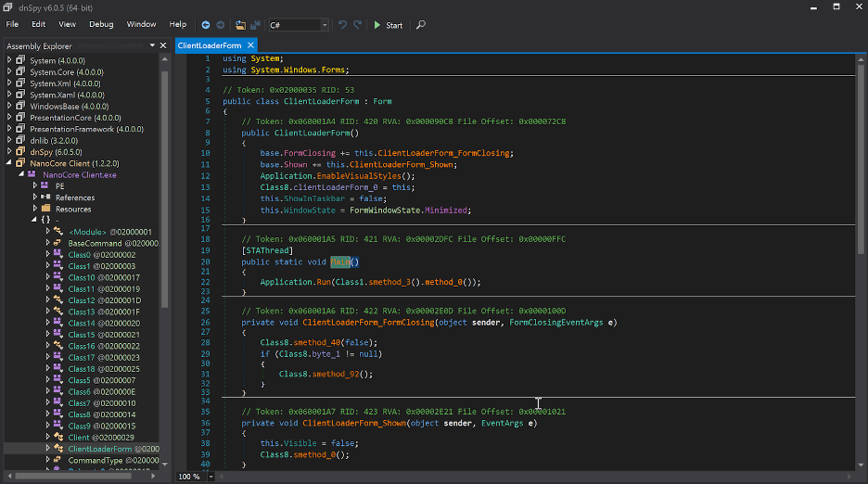Expand the References node
868x484 pixels.
click(35, 197)
